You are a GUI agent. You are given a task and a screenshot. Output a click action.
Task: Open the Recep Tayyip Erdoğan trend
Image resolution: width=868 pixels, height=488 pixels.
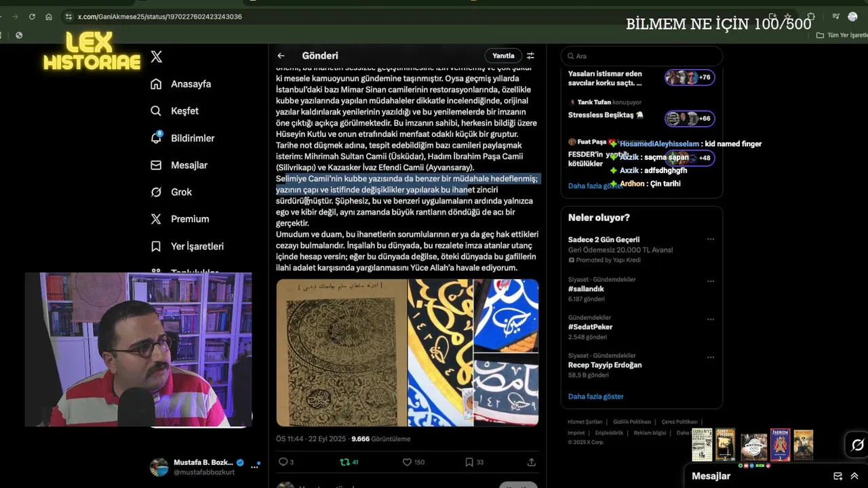[x=605, y=365]
